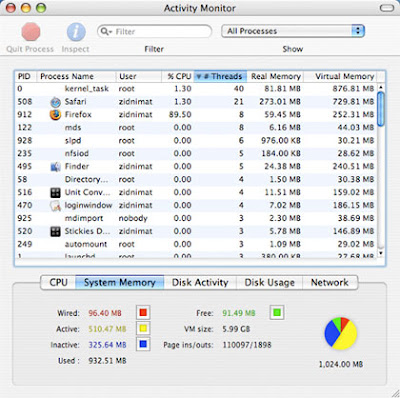Image resolution: width=400 pixels, height=398 pixels.
Task: Click the red Wired color swatch
Action: point(143,313)
